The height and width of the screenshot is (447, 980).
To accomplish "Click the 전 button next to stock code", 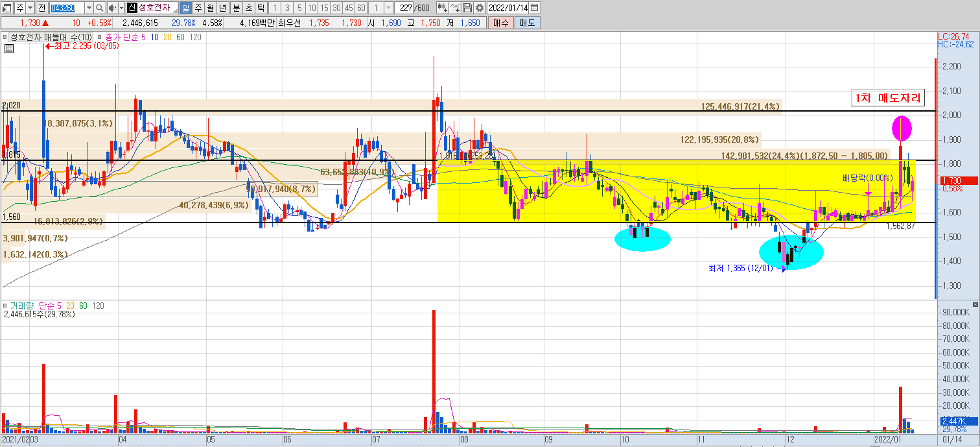I will coord(42,8).
